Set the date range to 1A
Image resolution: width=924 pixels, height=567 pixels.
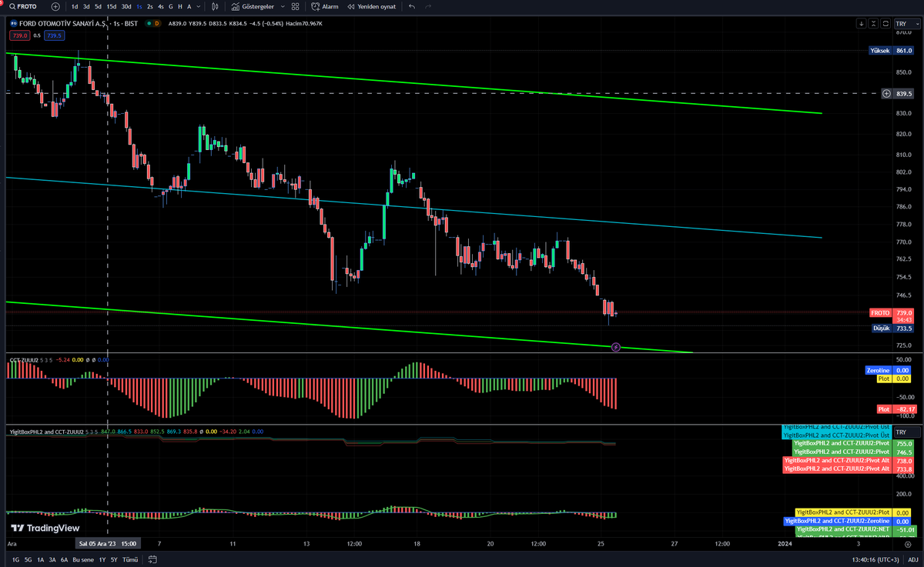(x=40, y=559)
